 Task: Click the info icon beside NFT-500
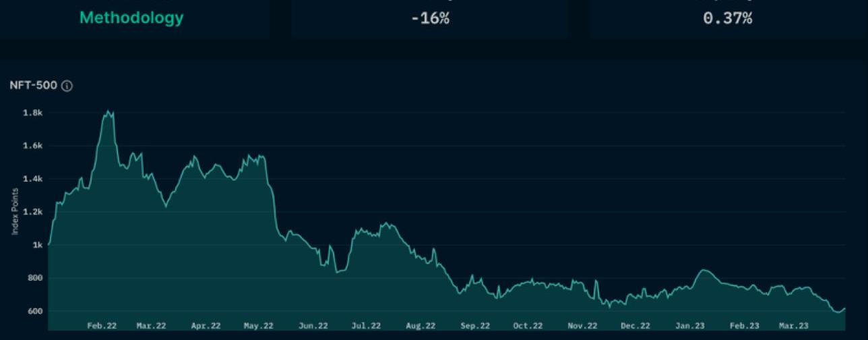[x=67, y=86]
